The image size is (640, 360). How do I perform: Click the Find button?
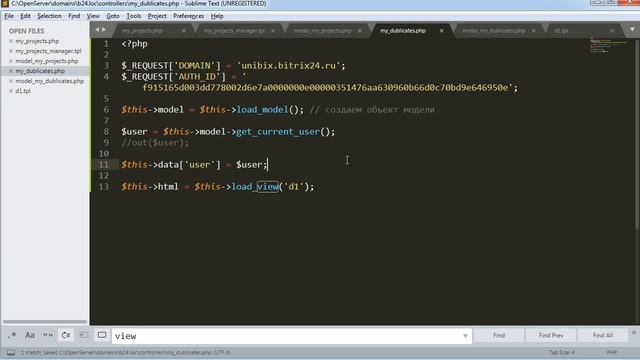click(x=499, y=336)
